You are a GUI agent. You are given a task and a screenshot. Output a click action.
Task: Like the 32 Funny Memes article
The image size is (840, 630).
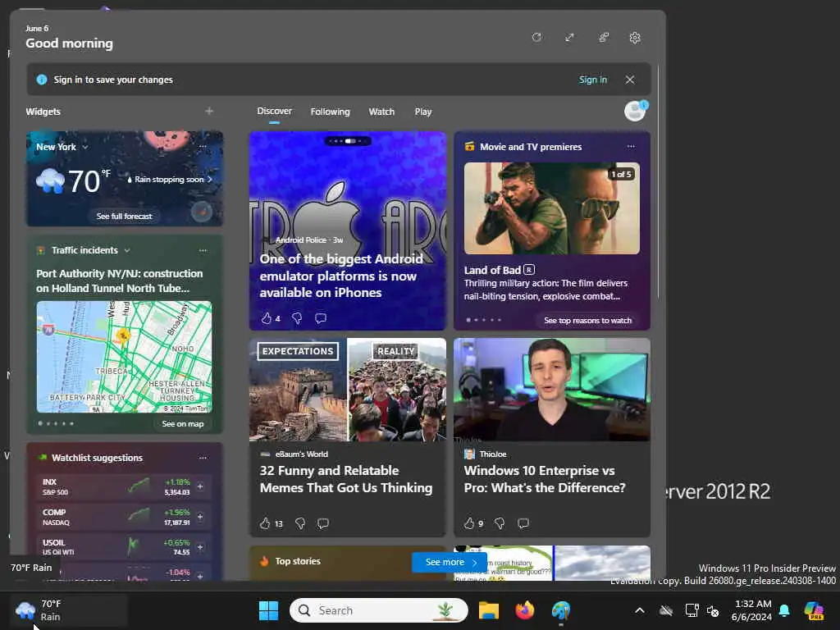point(265,523)
